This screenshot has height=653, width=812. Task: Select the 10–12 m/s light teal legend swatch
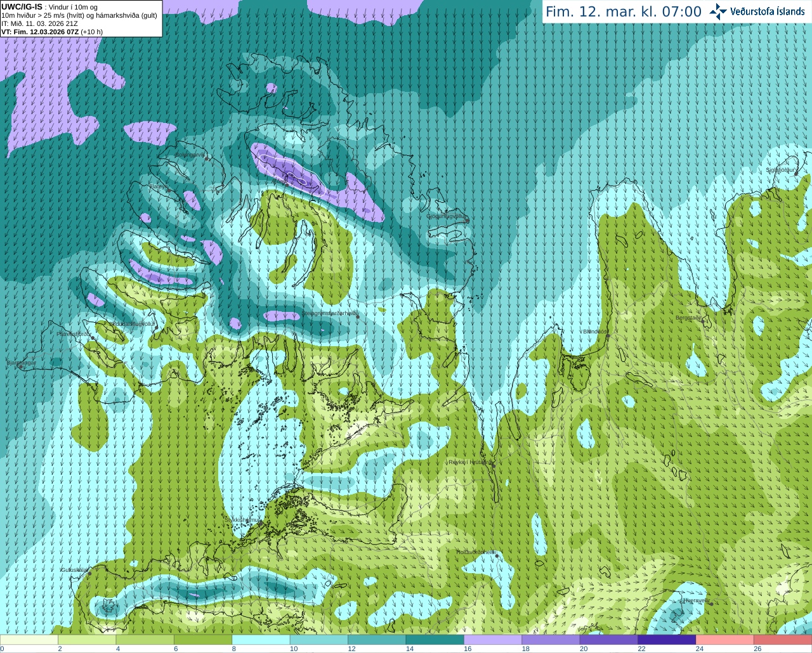pos(319,640)
